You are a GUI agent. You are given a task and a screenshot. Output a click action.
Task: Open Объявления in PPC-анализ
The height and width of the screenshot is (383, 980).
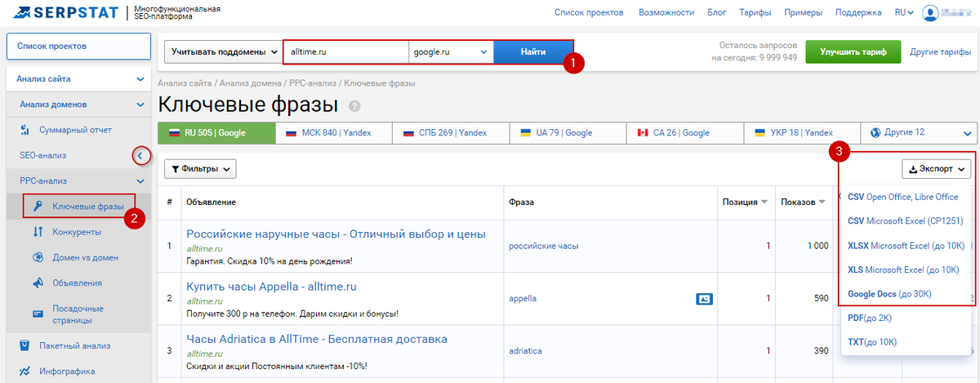click(x=77, y=283)
